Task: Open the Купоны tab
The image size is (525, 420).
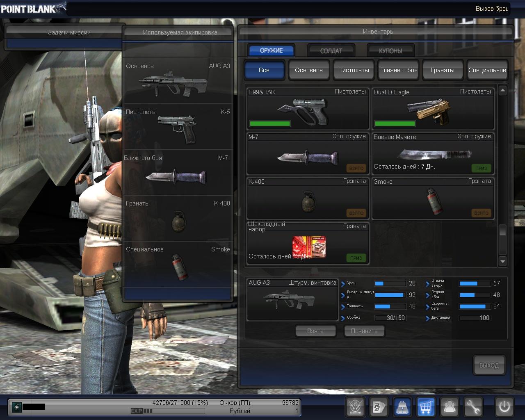Action: [390, 51]
